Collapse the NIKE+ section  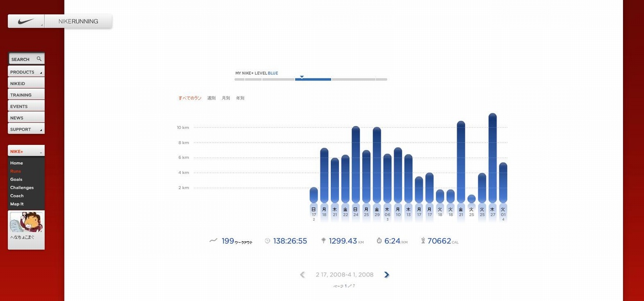coord(26,151)
